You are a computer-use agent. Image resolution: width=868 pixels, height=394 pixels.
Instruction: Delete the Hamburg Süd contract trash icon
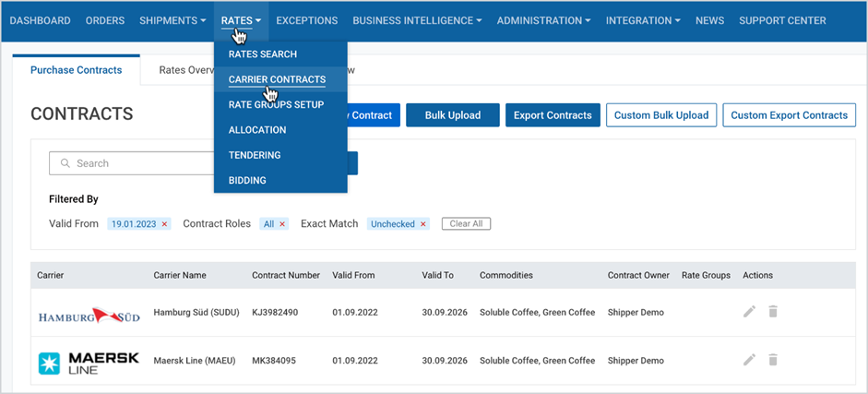pyautogui.click(x=773, y=312)
